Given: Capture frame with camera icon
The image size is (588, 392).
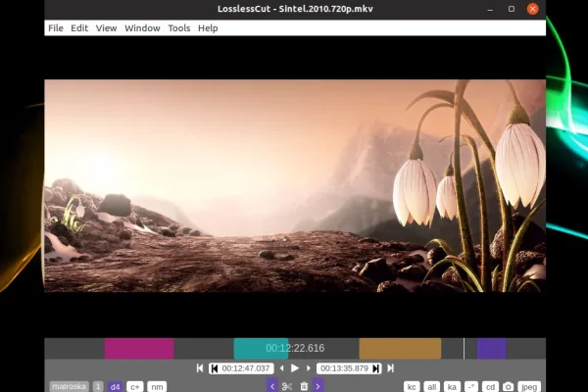Looking at the screenshot, I should pos(510,386).
